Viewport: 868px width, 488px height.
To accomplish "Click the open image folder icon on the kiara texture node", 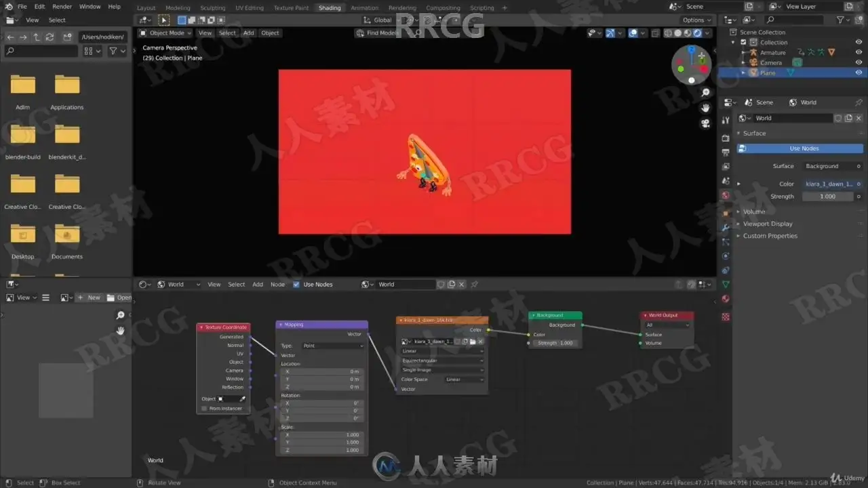I will click(x=473, y=342).
